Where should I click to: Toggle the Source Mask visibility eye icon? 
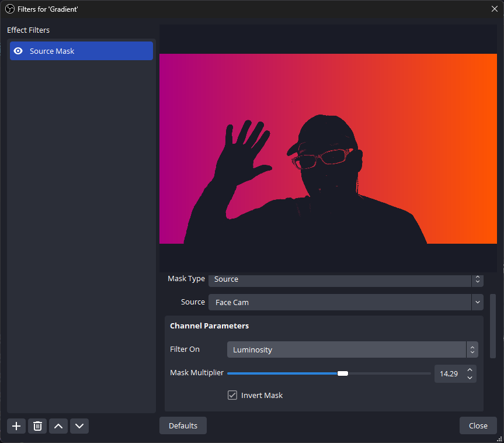click(x=18, y=51)
